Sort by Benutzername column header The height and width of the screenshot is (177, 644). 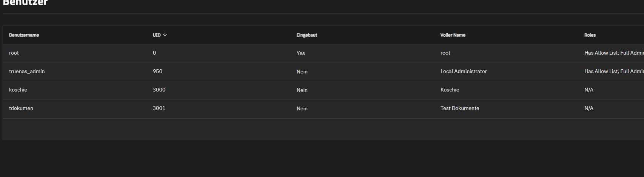click(24, 35)
